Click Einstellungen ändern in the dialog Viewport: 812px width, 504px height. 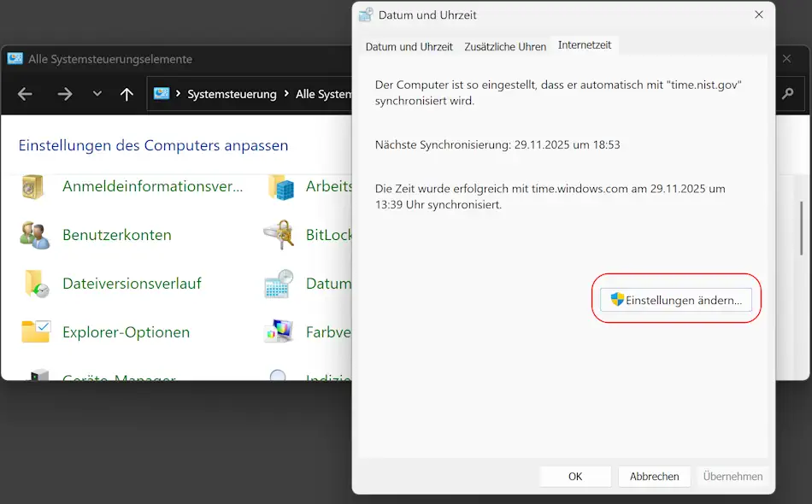(x=676, y=299)
